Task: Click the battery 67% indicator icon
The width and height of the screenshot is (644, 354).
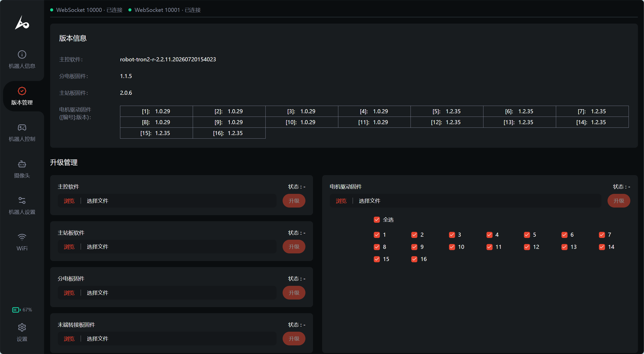Action: [16, 310]
